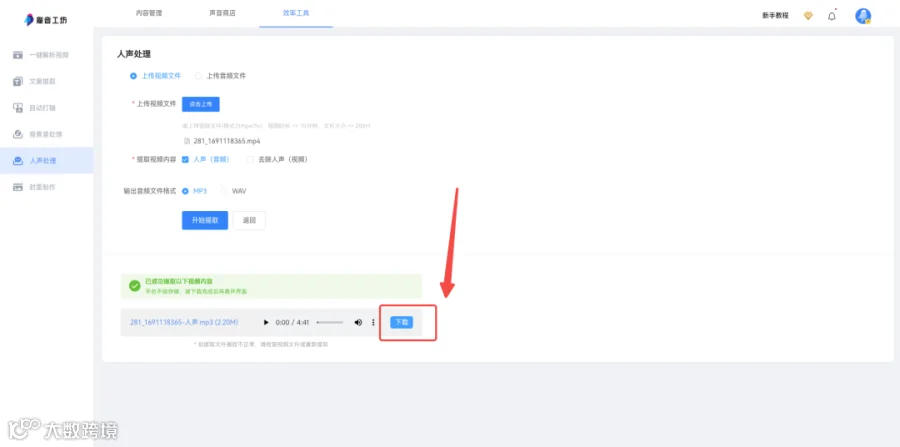
Task: Click the gold diamond membership icon
Action: point(808,16)
